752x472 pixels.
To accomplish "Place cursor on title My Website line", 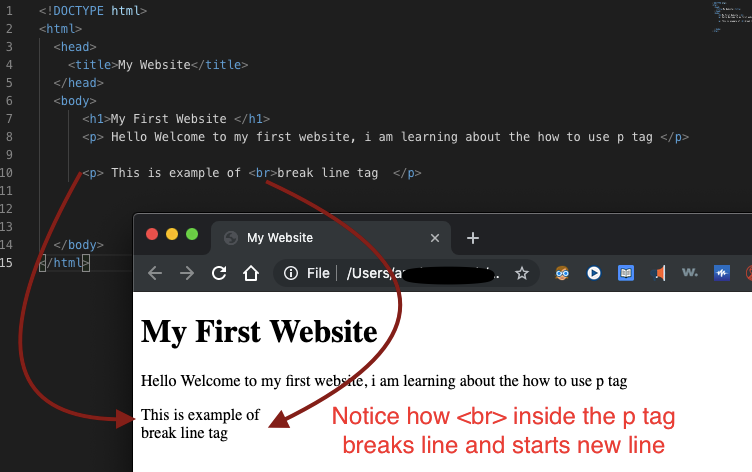I will 158,65.
